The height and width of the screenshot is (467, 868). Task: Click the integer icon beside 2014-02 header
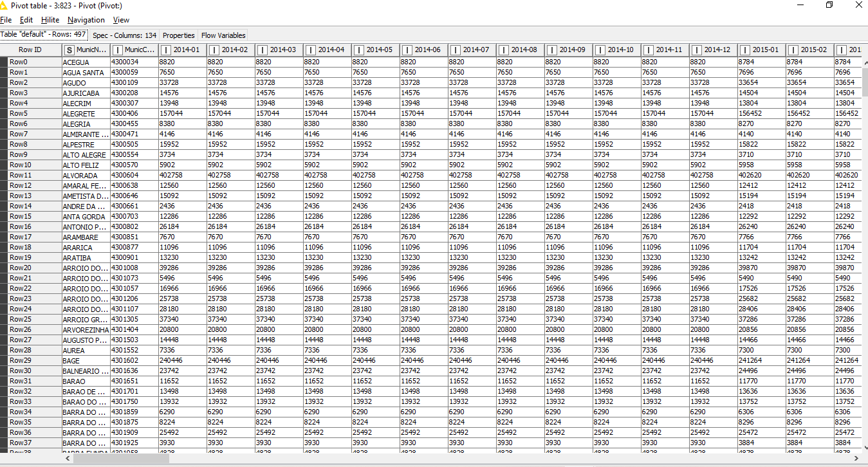click(214, 50)
